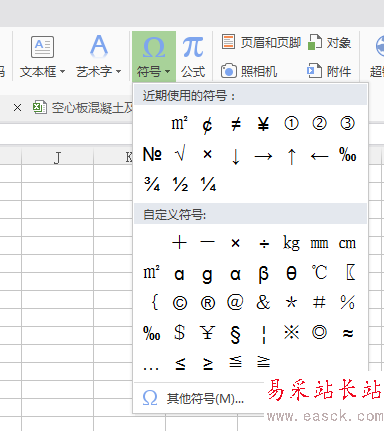
Task: Insert the one-quarter ¼ fraction
Action: click(x=208, y=184)
